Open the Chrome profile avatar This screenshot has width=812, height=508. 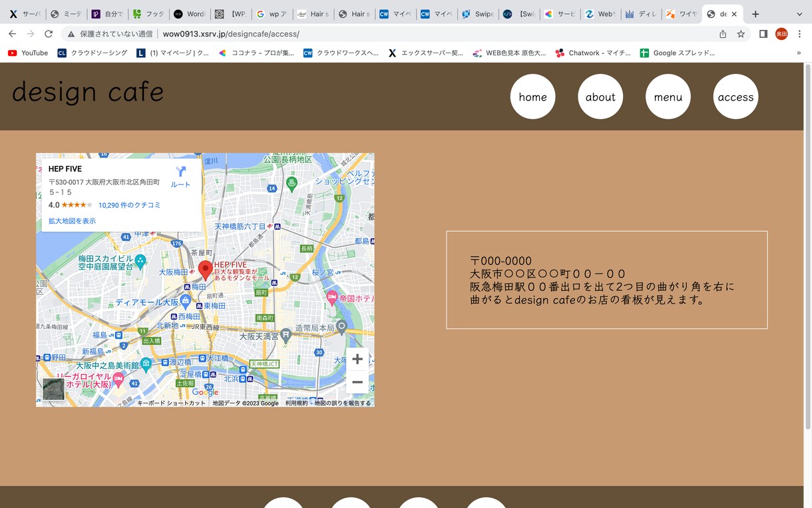(x=781, y=34)
